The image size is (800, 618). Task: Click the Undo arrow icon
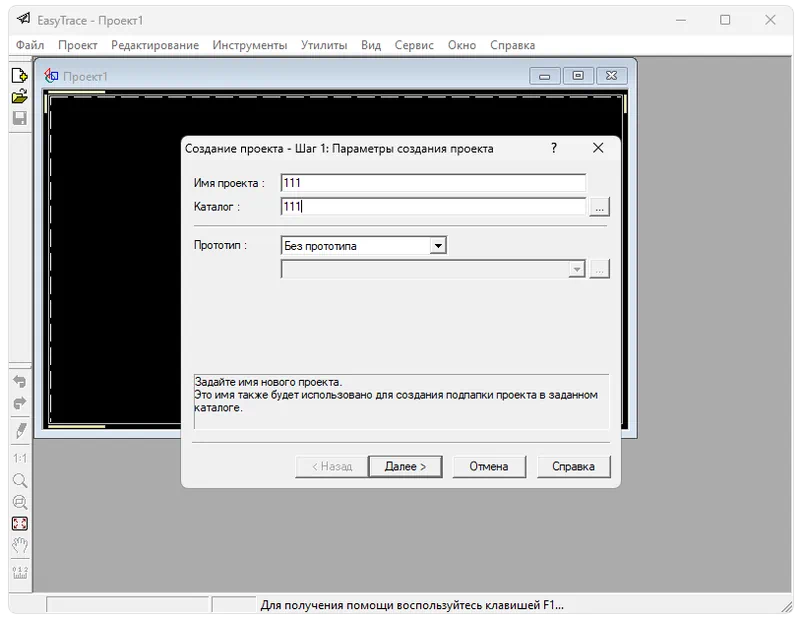(19, 382)
